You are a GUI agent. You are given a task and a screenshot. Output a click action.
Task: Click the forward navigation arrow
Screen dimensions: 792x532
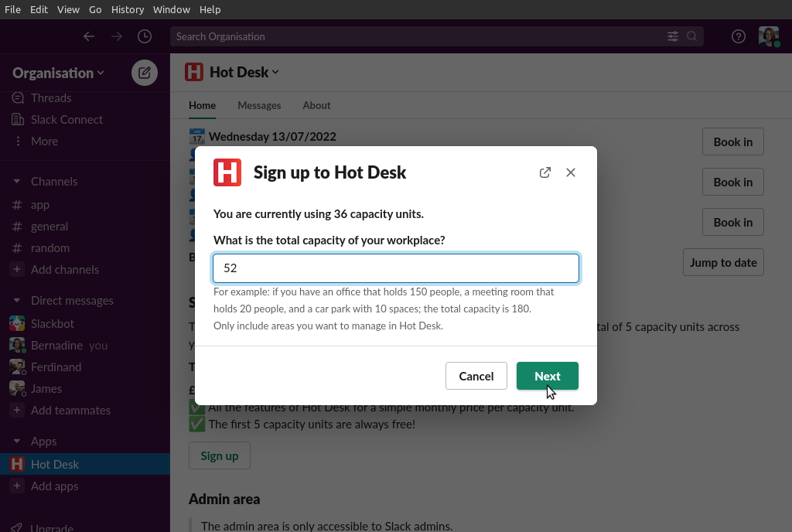click(117, 36)
